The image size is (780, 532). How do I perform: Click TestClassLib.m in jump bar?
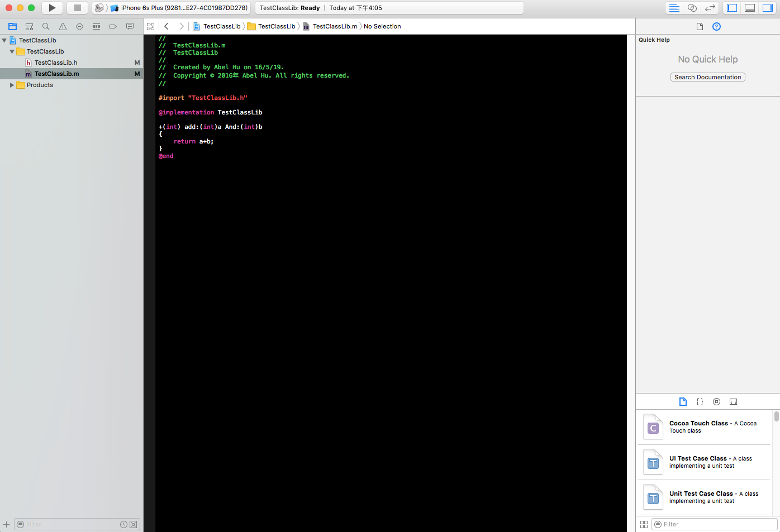(x=330, y=26)
